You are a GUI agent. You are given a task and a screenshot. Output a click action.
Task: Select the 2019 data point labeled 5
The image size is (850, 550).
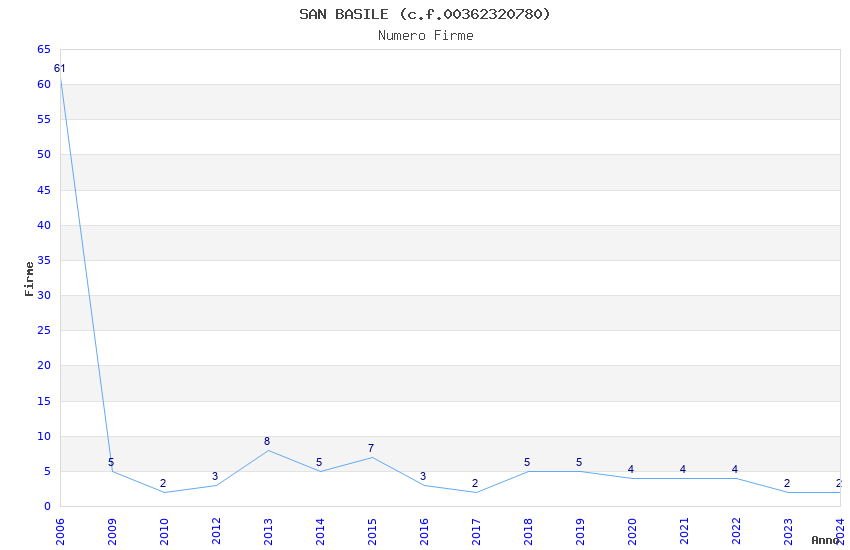tap(579, 463)
